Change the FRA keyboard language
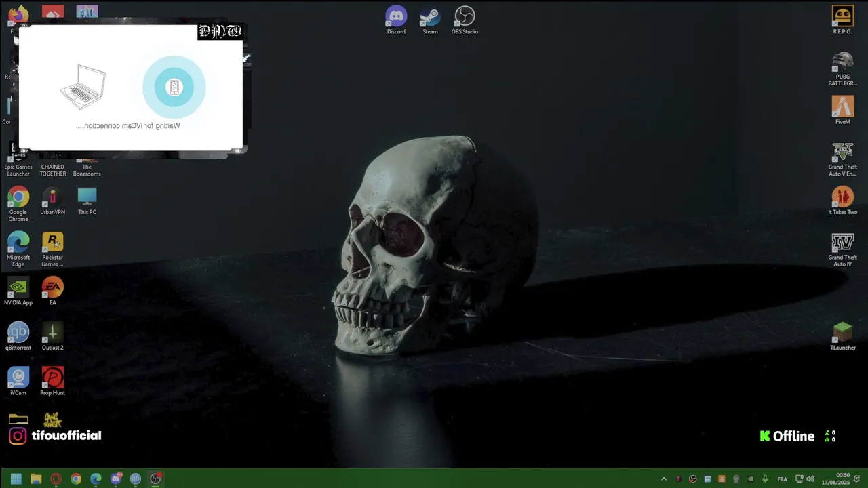868x488 pixels. pos(782,479)
